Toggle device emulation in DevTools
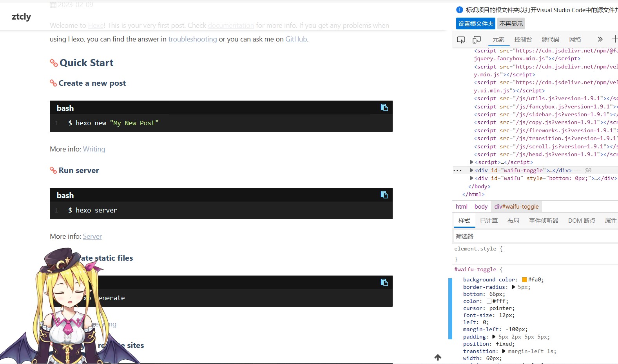Image resolution: width=618 pixels, height=364 pixels. (477, 40)
